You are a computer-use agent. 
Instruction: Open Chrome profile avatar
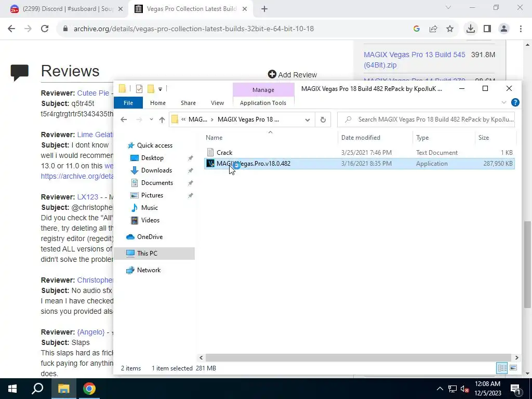point(504,29)
